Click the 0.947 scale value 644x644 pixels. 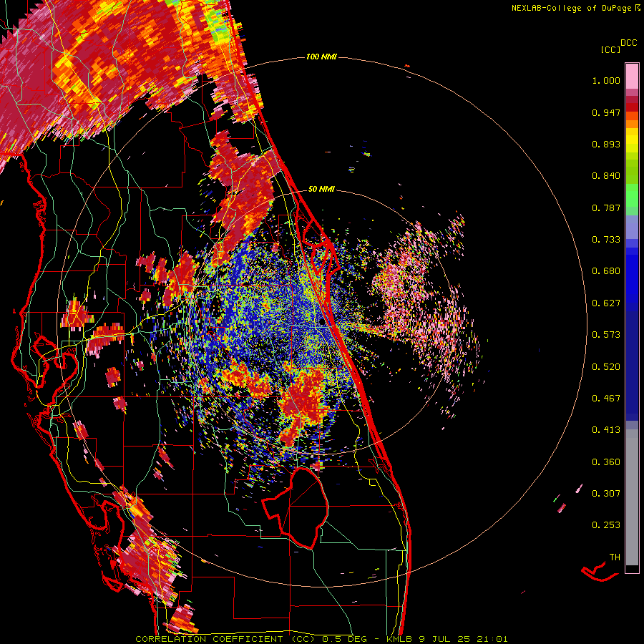tap(606, 112)
